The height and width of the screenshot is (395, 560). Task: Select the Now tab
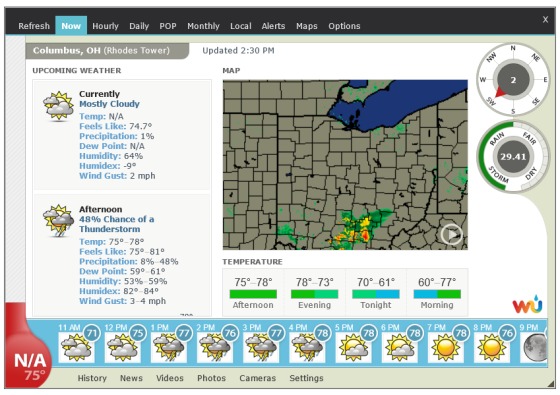(71, 26)
